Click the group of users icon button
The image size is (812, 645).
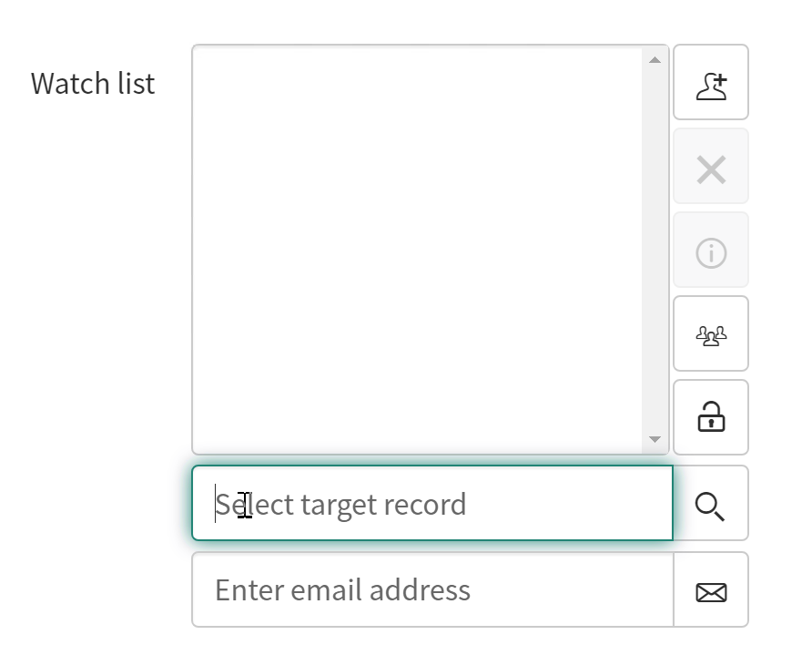pyautogui.click(x=710, y=334)
